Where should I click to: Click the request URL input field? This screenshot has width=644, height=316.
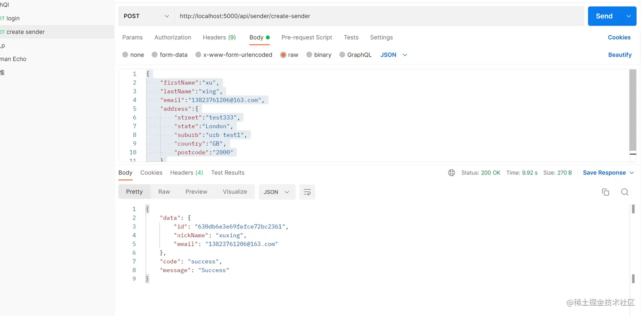tap(379, 16)
